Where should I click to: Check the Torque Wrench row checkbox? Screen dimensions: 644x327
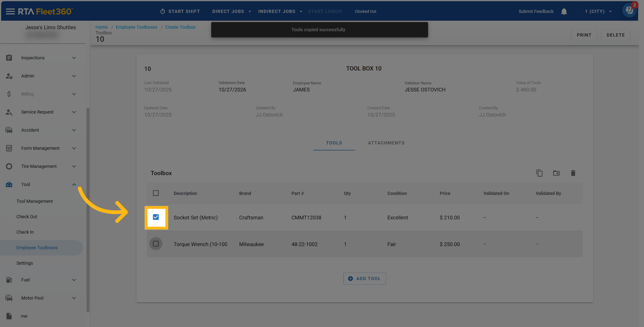pyautogui.click(x=156, y=244)
